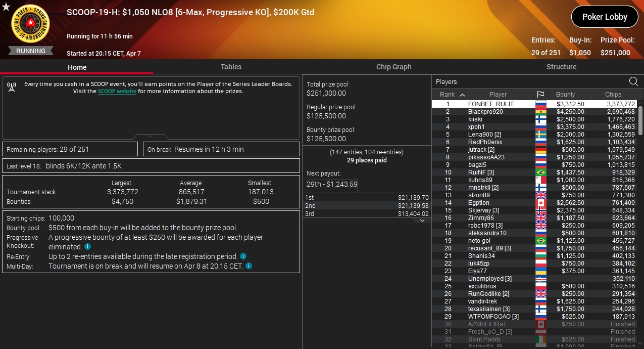
Task: Sort players by the Bounty column header
Action: coord(566,94)
